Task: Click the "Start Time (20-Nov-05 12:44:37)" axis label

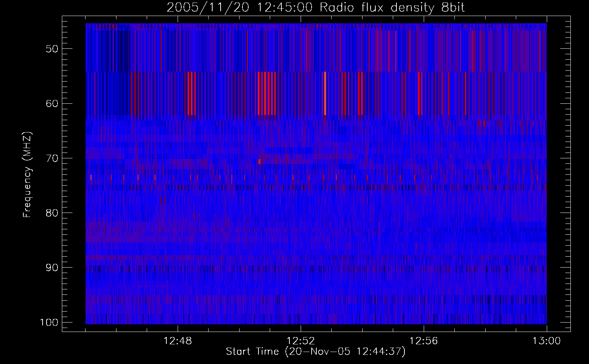Action: (316, 352)
